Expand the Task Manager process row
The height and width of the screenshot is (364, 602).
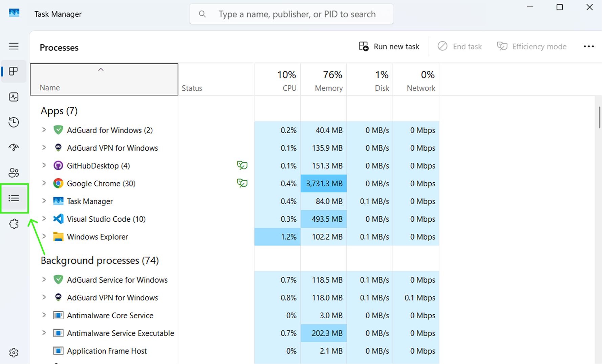click(44, 201)
